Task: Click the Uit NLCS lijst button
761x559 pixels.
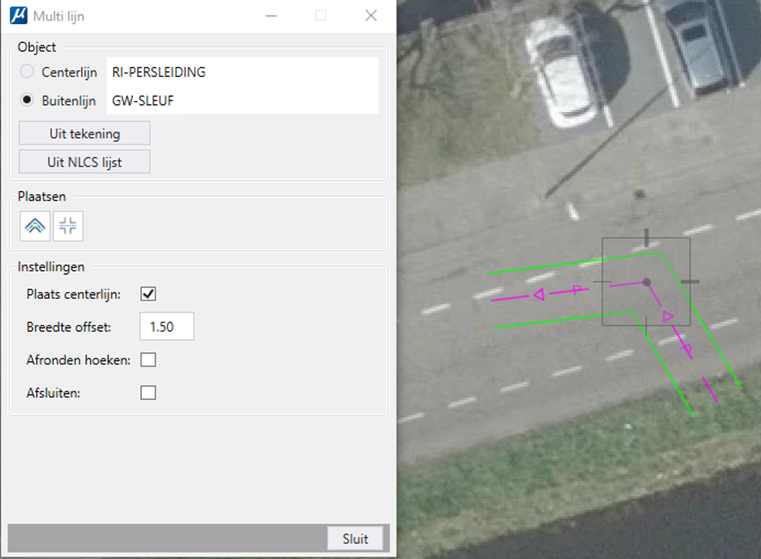Action: coord(84,162)
